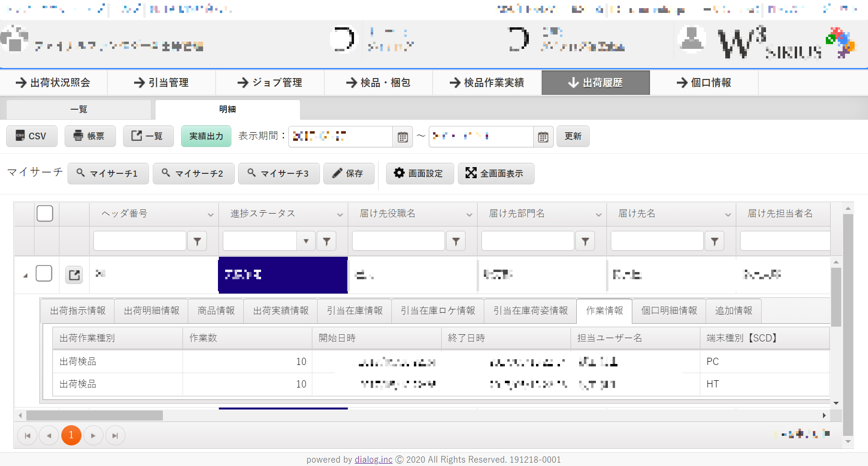
Task: Select the 作業情報 detail tab
Action: 605,311
